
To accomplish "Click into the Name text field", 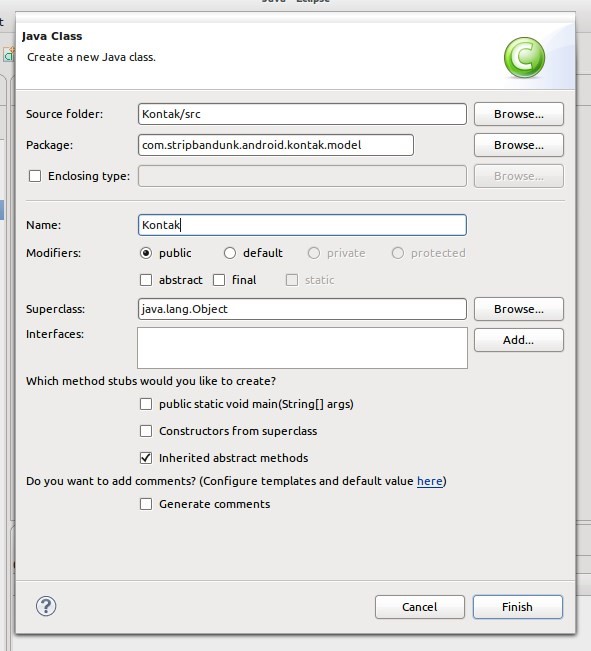I will pos(302,225).
